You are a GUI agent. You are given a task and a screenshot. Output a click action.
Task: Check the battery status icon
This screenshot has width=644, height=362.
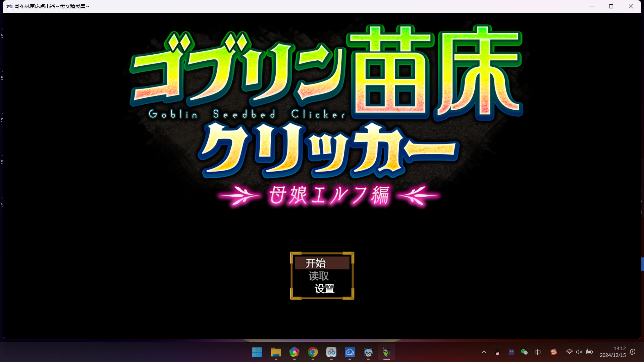[590, 352]
